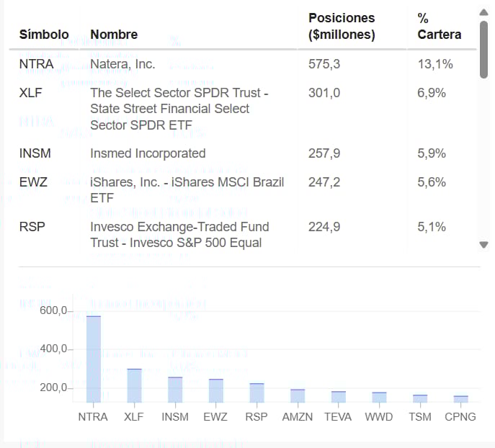Click the AMZN bar in the chart

pyautogui.click(x=298, y=395)
